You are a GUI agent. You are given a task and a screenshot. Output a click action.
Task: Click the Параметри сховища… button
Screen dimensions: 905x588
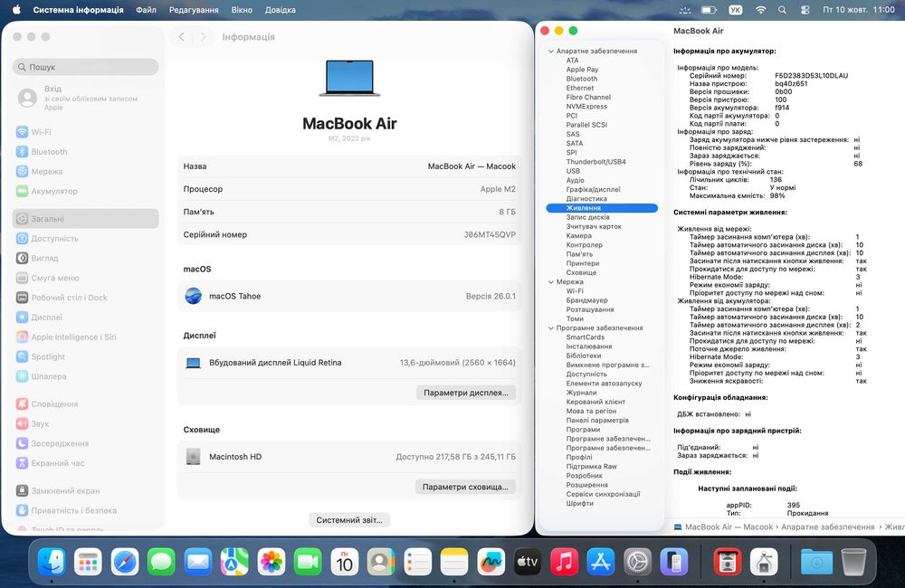(x=465, y=487)
